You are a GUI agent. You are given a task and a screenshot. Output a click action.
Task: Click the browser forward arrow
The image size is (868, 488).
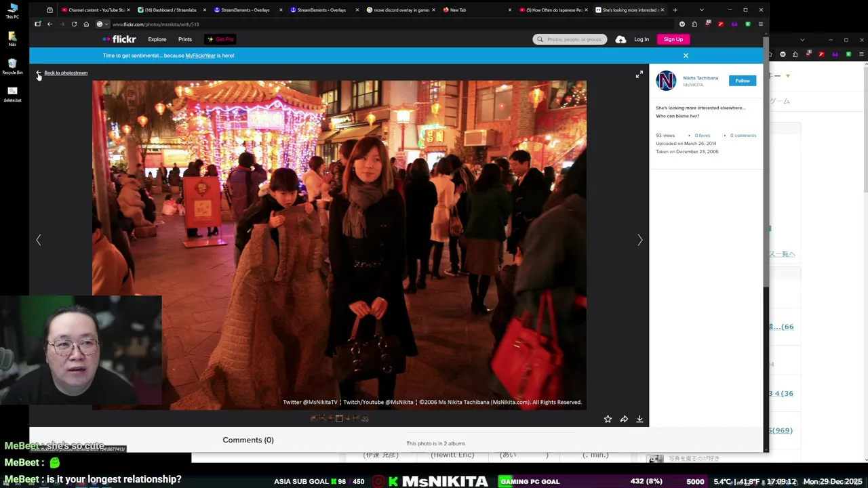coord(62,24)
